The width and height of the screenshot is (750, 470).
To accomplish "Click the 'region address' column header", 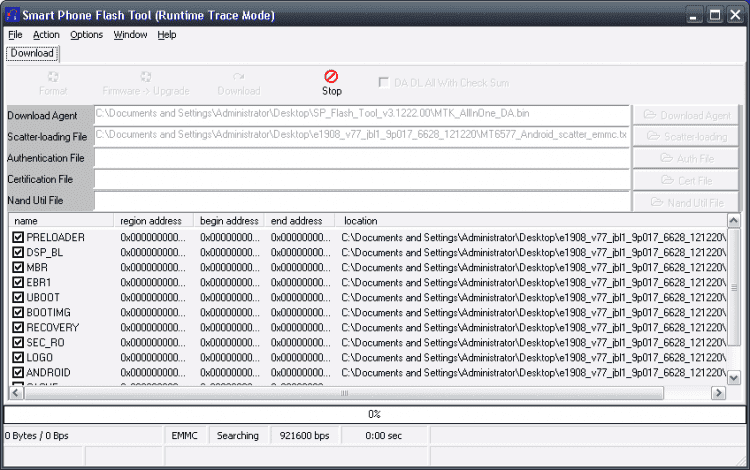I will tap(154, 221).
